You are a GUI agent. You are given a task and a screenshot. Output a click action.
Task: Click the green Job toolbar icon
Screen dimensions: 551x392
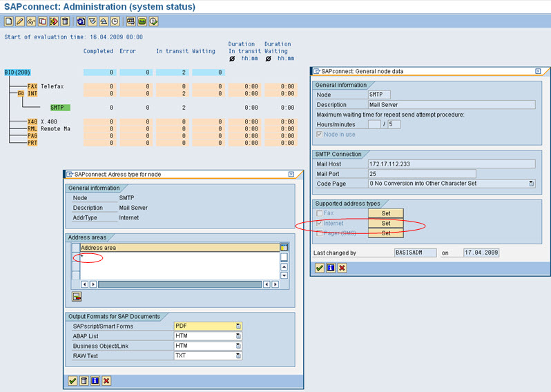pyautogui.click(x=142, y=21)
